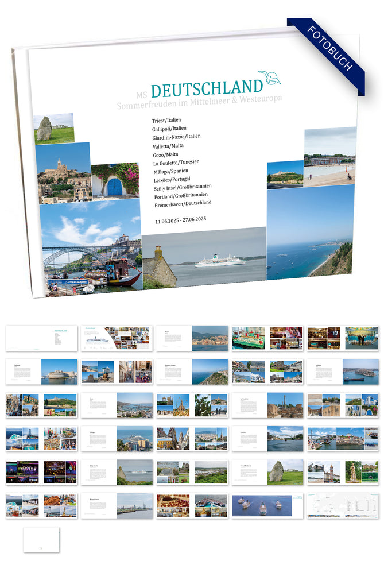384x588 pixels.
Task: Select the Málaga page spread thumbnail
Action: pos(117,438)
